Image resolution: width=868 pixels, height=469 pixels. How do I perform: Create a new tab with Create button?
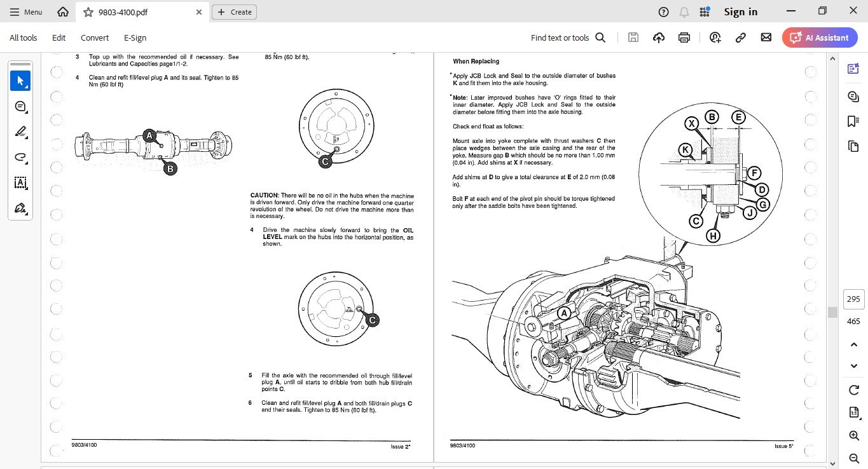click(x=235, y=12)
